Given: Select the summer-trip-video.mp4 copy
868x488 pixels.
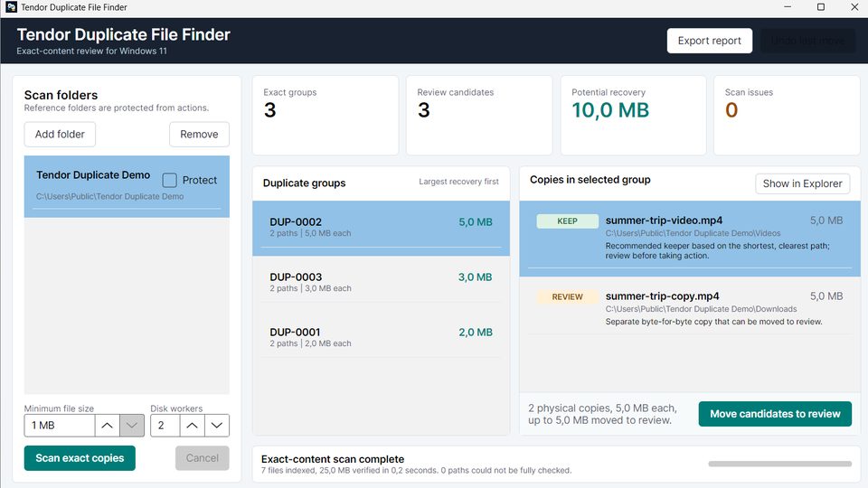Looking at the screenshot, I should (x=690, y=239).
